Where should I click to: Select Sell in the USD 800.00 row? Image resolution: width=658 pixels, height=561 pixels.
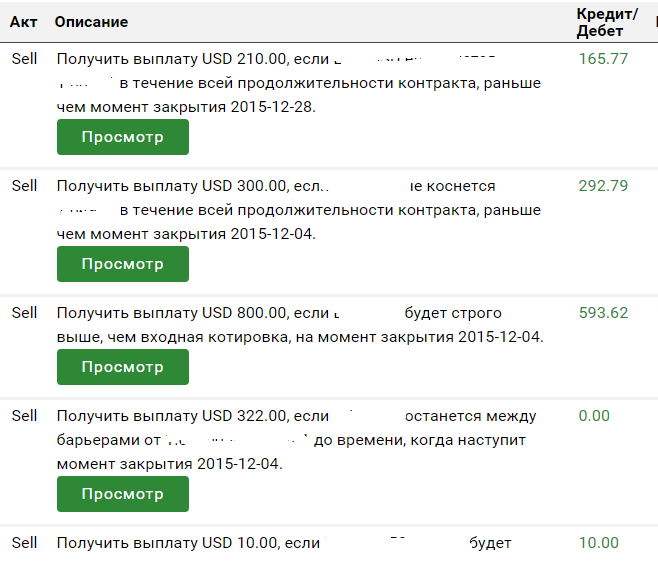24,313
